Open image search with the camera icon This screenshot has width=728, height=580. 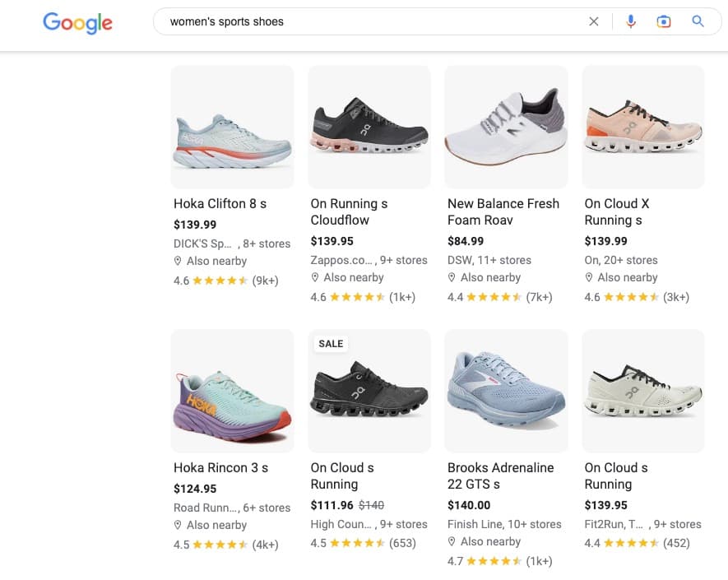(x=664, y=21)
